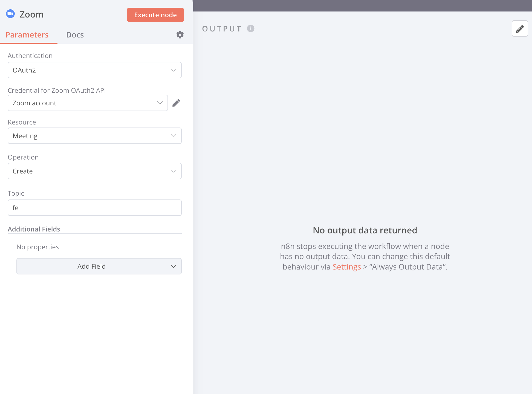Expand the Zoom account credential dropdown
532x394 pixels.
(88, 103)
